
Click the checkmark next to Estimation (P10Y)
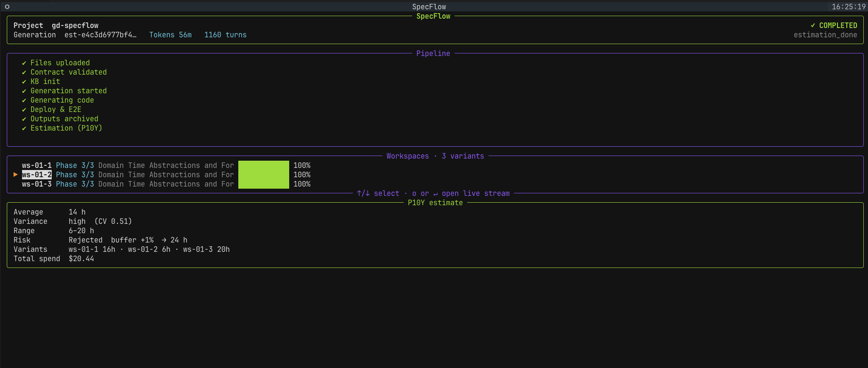click(24, 128)
